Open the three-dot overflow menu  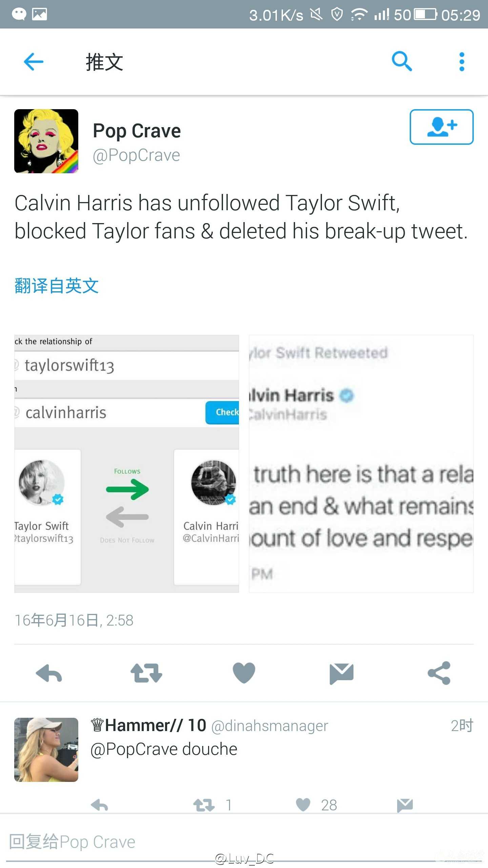coord(462,61)
